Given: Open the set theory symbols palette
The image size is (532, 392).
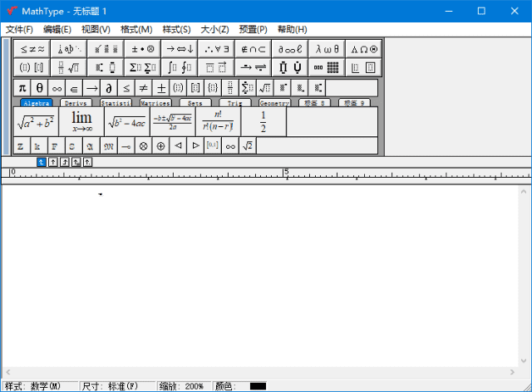Looking at the screenshot, I should (x=252, y=49).
